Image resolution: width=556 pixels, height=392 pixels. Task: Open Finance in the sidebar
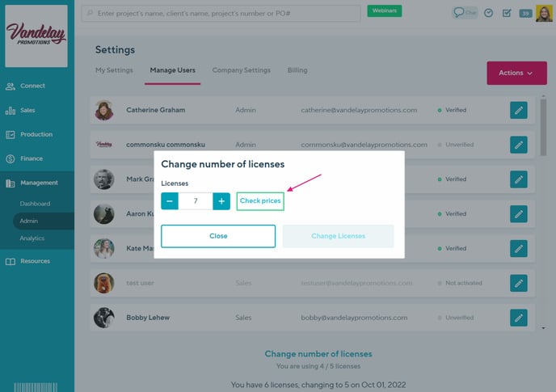coord(32,158)
